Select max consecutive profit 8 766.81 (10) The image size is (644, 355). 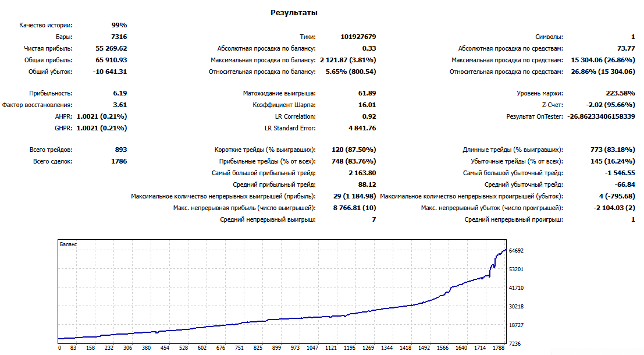pyautogui.click(x=354, y=208)
